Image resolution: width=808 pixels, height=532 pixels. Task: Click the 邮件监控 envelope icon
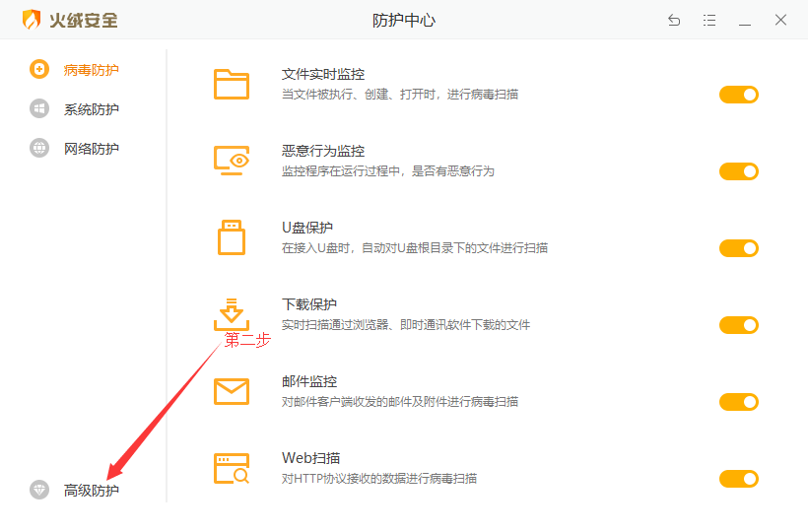(232, 391)
